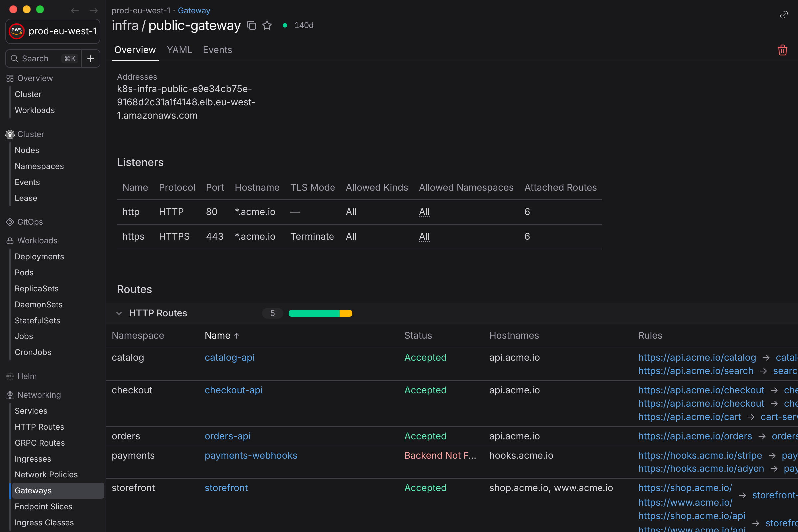Screen dimensions: 798x532
Task: Open Network Policies in the sidebar
Action: pyautogui.click(x=46, y=475)
